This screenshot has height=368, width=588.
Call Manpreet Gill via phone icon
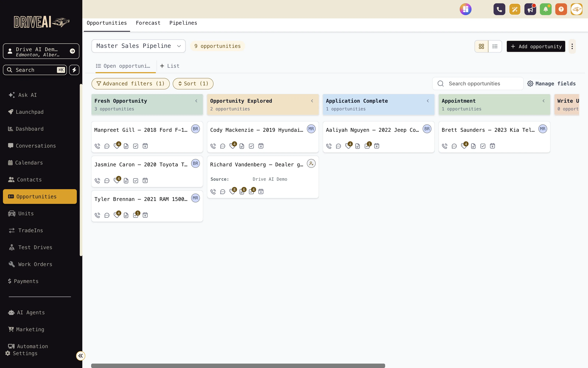point(97,146)
